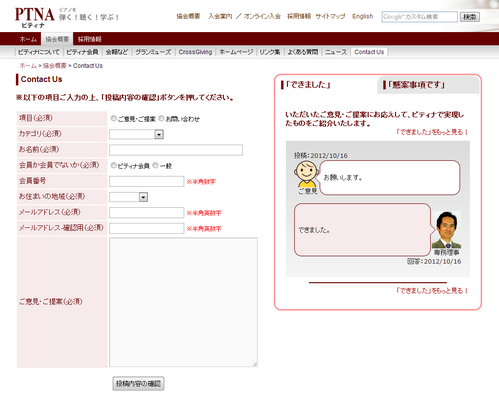Open ニュース submenu item
The height and width of the screenshot is (397, 499).
click(336, 52)
